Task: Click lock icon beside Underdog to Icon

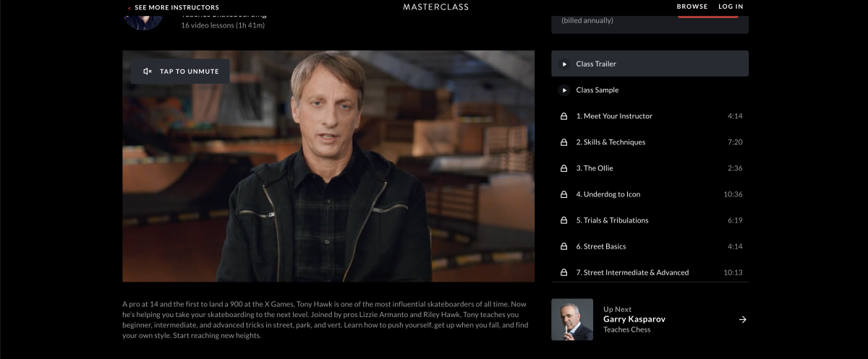Action: pos(563,194)
